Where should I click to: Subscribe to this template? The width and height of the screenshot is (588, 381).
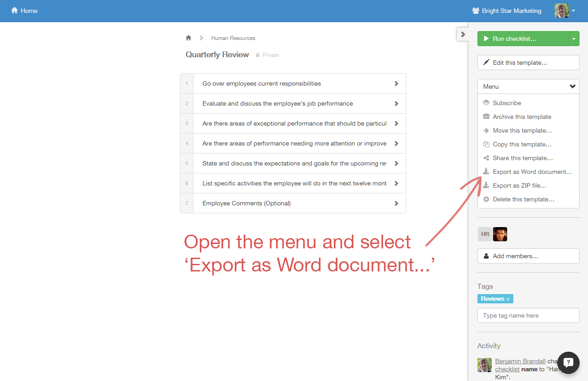pos(507,103)
